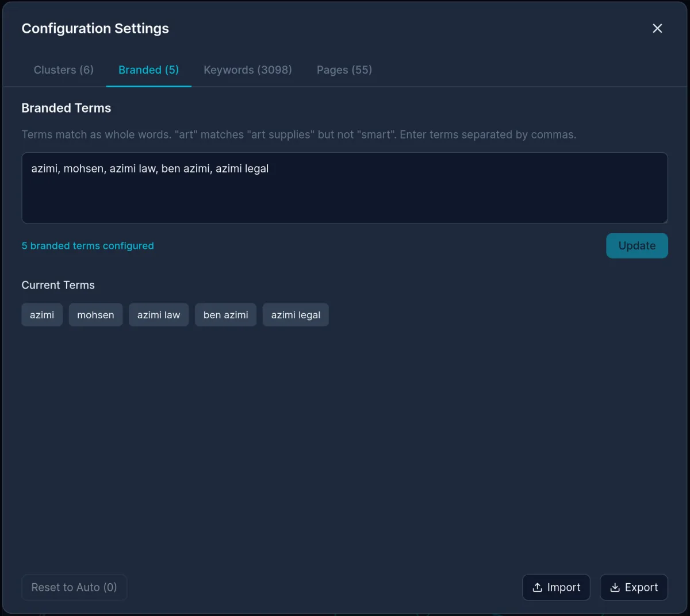Select the azimi legal term chip
Screen dimensions: 690x616
pyautogui.click(x=296, y=314)
